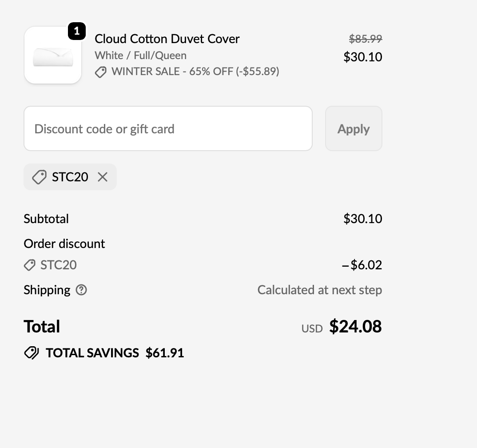Click the tag icon under Order discount
Viewport: 477px width, 448px height.
[29, 265]
